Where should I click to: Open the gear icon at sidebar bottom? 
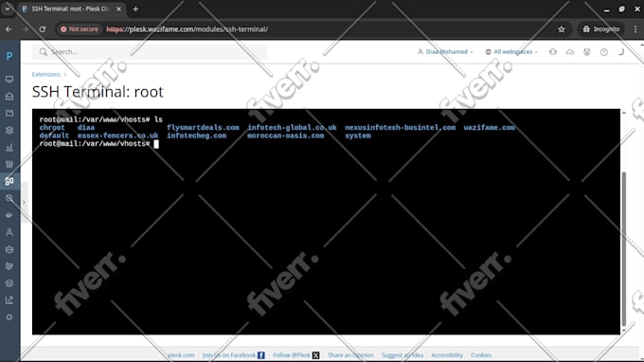tap(9, 317)
